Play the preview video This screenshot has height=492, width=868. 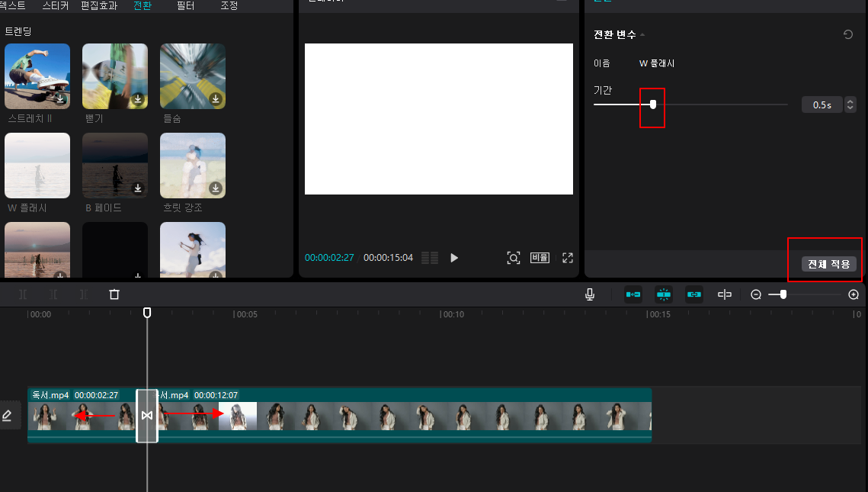pyautogui.click(x=454, y=258)
